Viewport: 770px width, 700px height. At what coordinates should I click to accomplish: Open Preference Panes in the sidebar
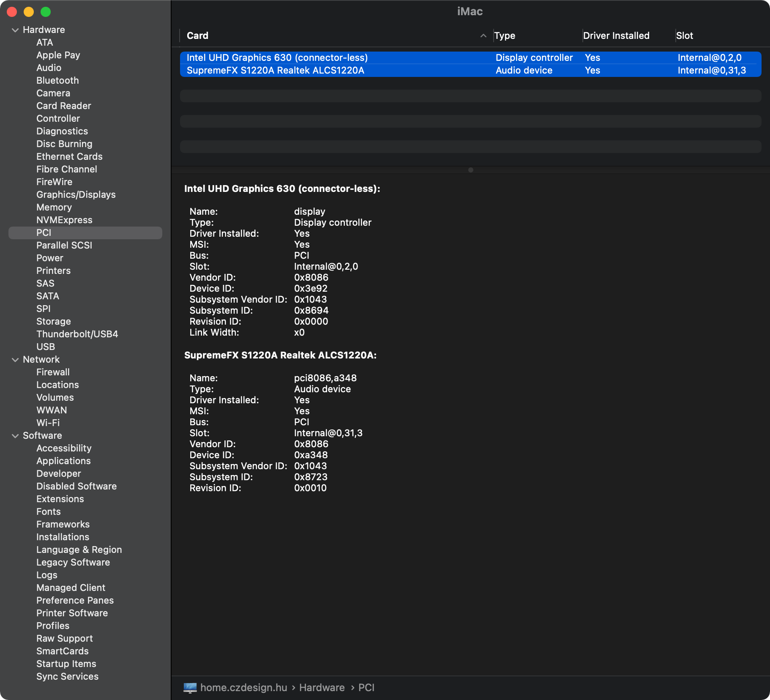click(75, 601)
